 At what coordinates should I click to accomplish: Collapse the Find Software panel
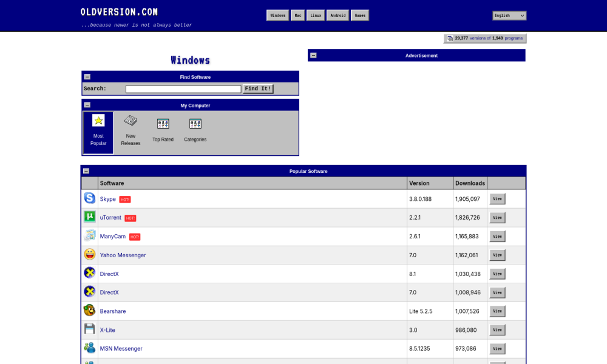[x=87, y=77]
